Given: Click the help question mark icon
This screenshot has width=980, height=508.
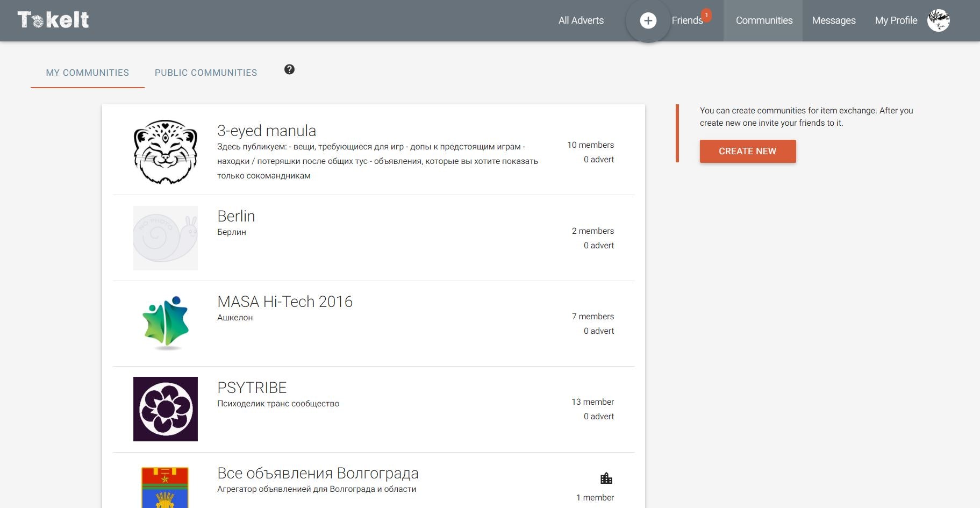Looking at the screenshot, I should pos(289,69).
